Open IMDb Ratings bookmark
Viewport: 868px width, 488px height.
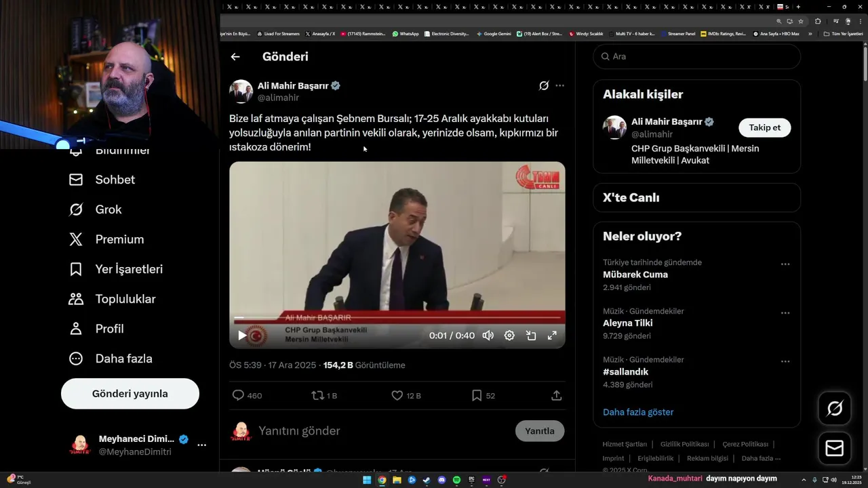[x=723, y=33]
